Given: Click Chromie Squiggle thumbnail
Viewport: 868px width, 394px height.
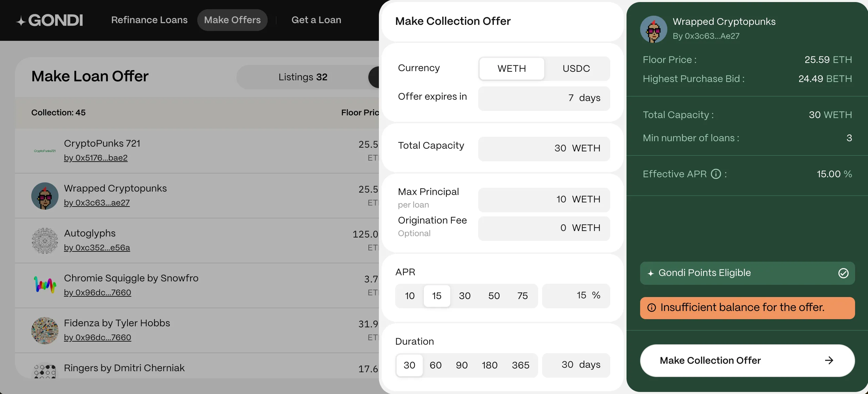Looking at the screenshot, I should [45, 285].
